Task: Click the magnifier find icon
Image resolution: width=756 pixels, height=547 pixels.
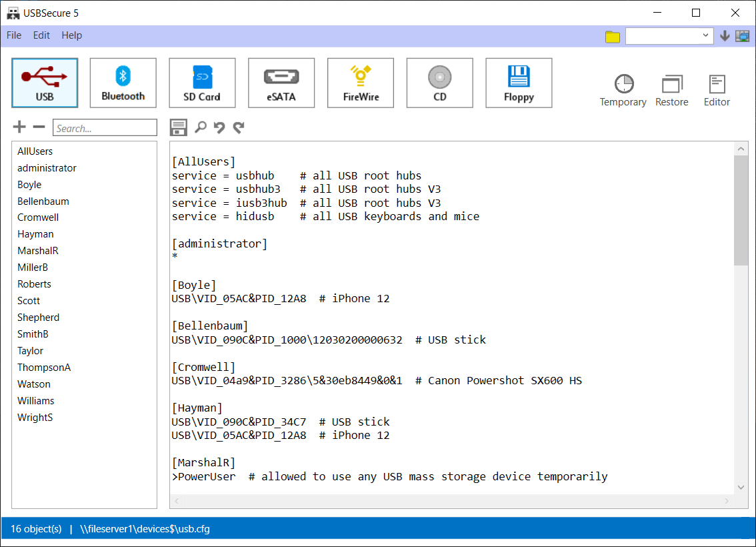Action: 201,127
